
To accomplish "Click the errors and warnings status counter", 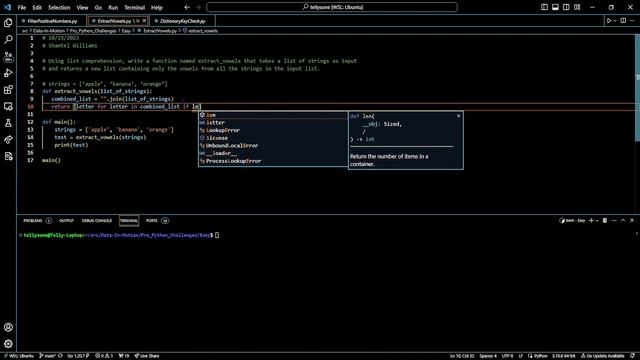I will (x=104, y=356).
